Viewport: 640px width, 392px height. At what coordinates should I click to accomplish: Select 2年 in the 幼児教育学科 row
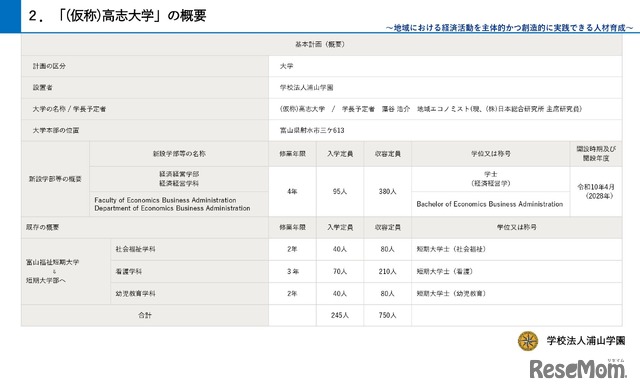292,293
